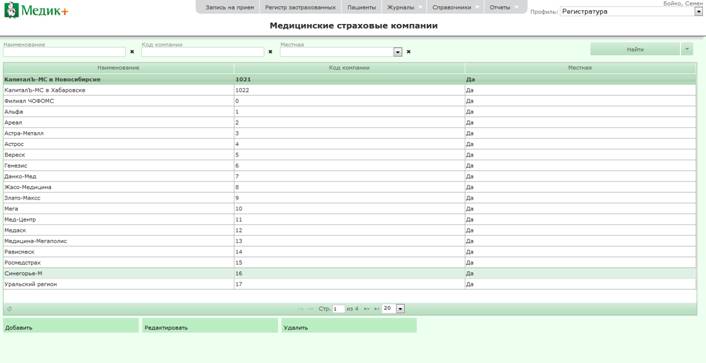Select the Уральский регион row
Image resolution: width=706 pixels, height=363 pixels.
349,284
